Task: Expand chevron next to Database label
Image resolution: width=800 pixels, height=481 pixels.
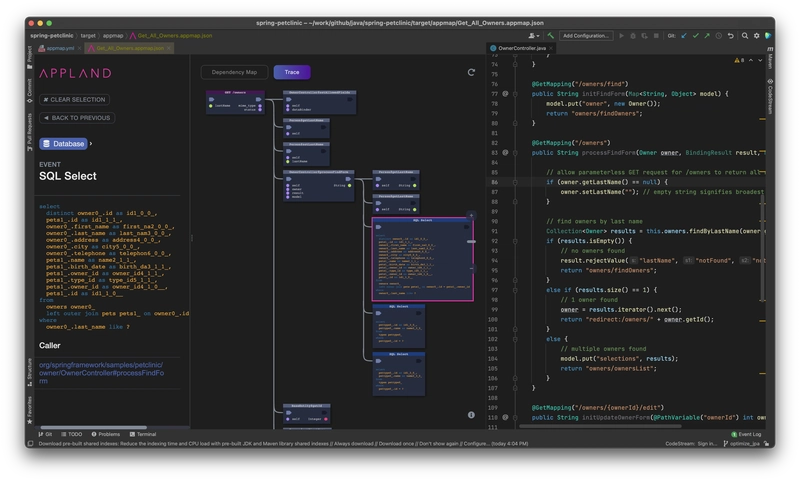Action: click(91, 144)
